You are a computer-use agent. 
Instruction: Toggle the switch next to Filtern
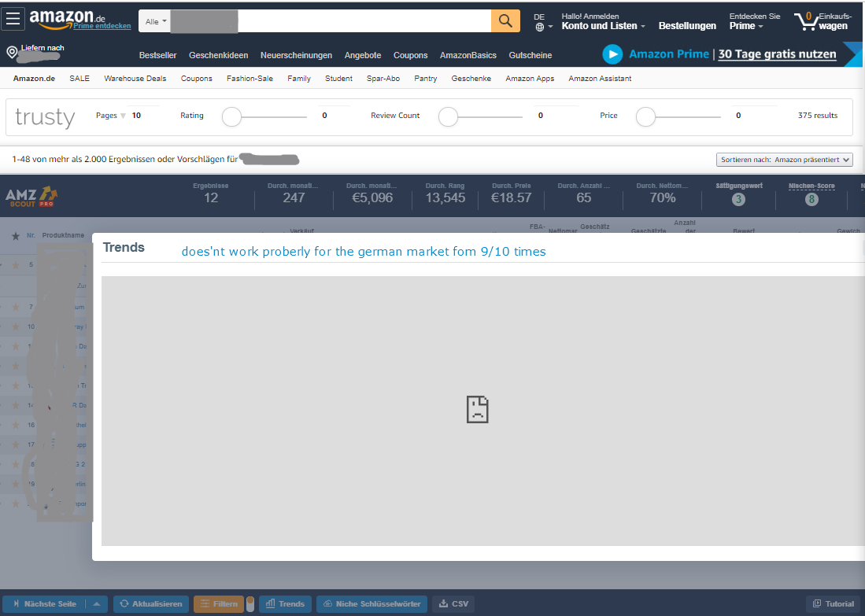[250, 603]
